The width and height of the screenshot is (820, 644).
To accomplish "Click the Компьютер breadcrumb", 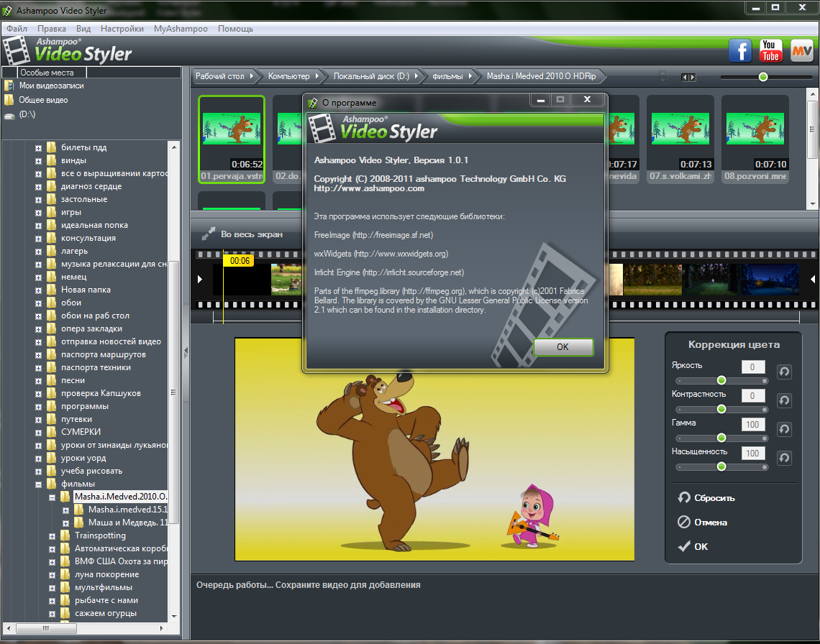I will (292, 76).
